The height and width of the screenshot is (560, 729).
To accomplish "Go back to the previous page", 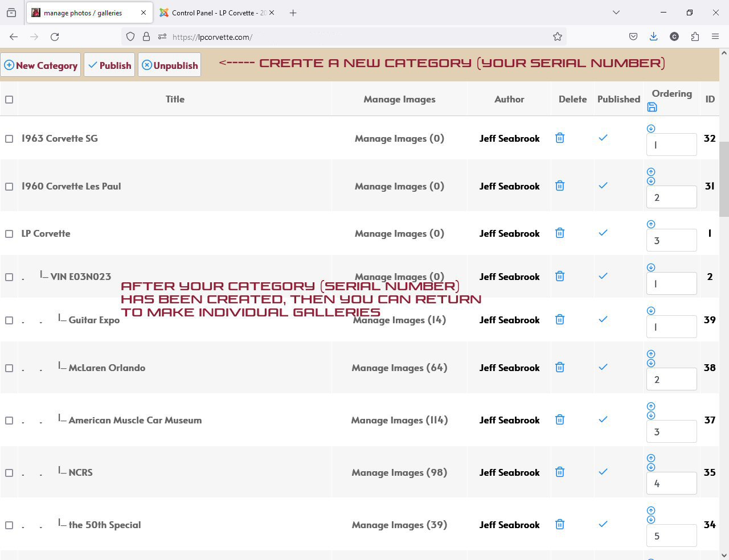I will [x=14, y=36].
